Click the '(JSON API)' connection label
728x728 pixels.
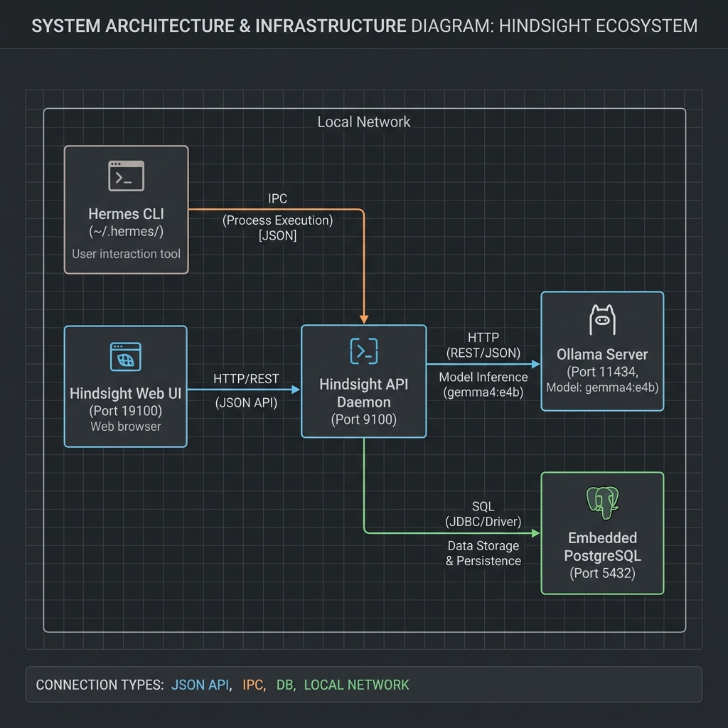[x=246, y=402]
